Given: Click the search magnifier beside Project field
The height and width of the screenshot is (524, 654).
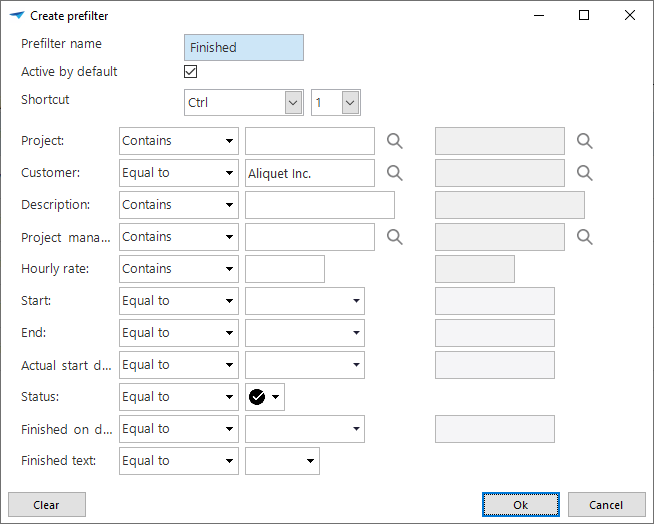Looking at the screenshot, I should click(x=395, y=141).
